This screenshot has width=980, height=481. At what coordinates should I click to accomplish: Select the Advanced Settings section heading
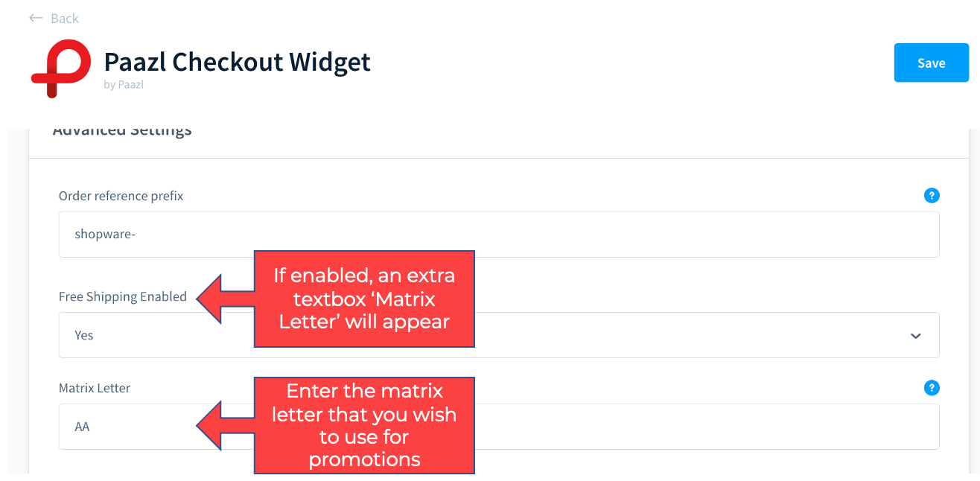[122, 130]
